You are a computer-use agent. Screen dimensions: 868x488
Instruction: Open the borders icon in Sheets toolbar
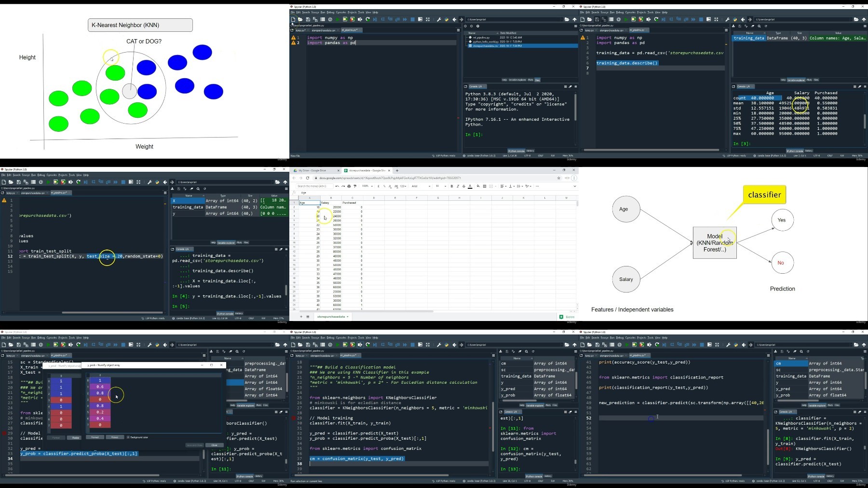[x=485, y=186]
